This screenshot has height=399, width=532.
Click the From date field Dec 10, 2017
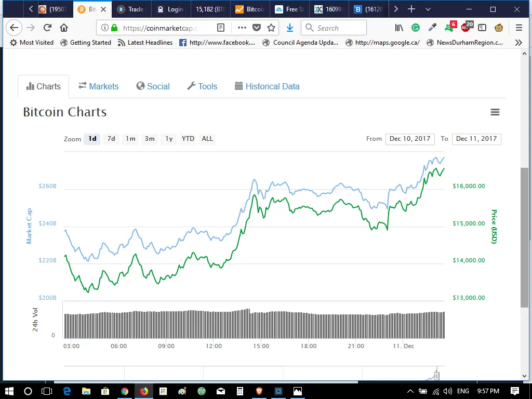(410, 139)
